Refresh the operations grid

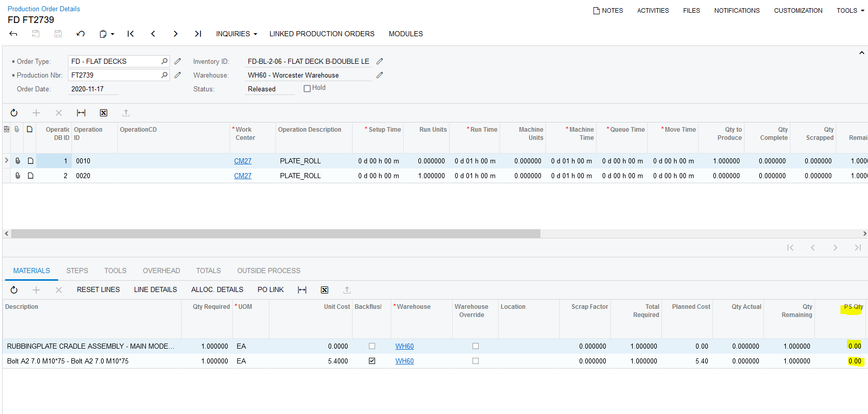(14, 113)
